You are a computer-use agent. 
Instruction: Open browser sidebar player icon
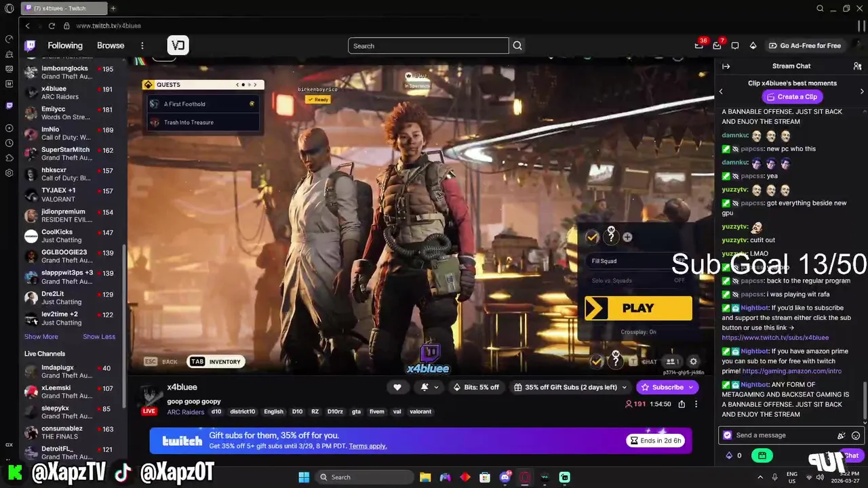[x=9, y=128]
